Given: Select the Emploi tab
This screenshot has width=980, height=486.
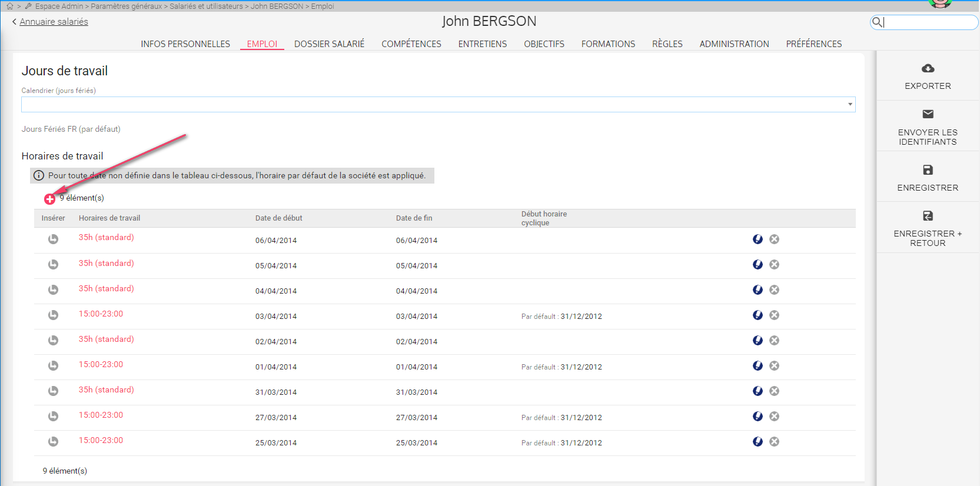Looking at the screenshot, I should [262, 44].
